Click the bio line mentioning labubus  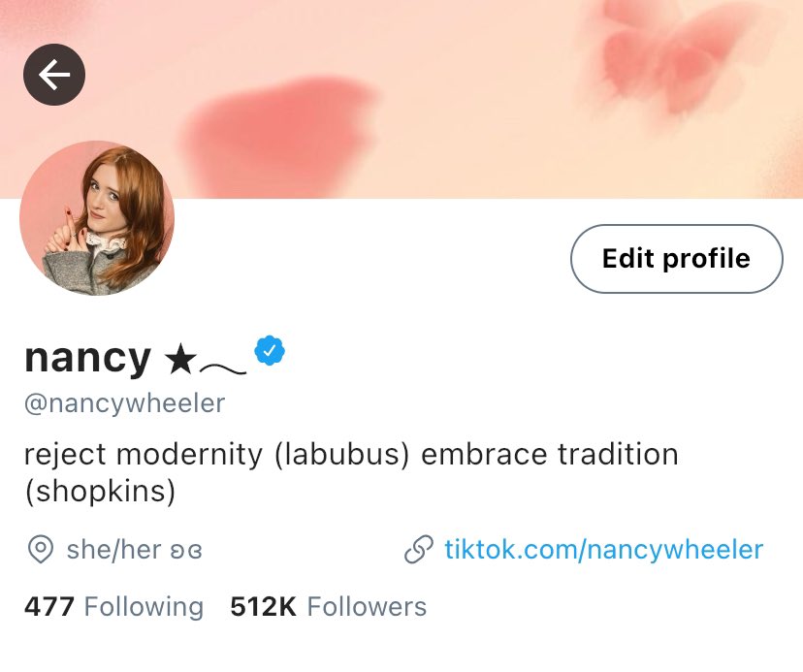[351, 455]
